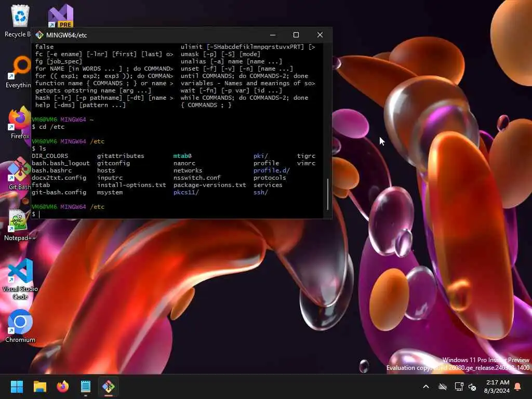Click the profile.d/ directory entry
The width and height of the screenshot is (532, 399).
point(271,170)
